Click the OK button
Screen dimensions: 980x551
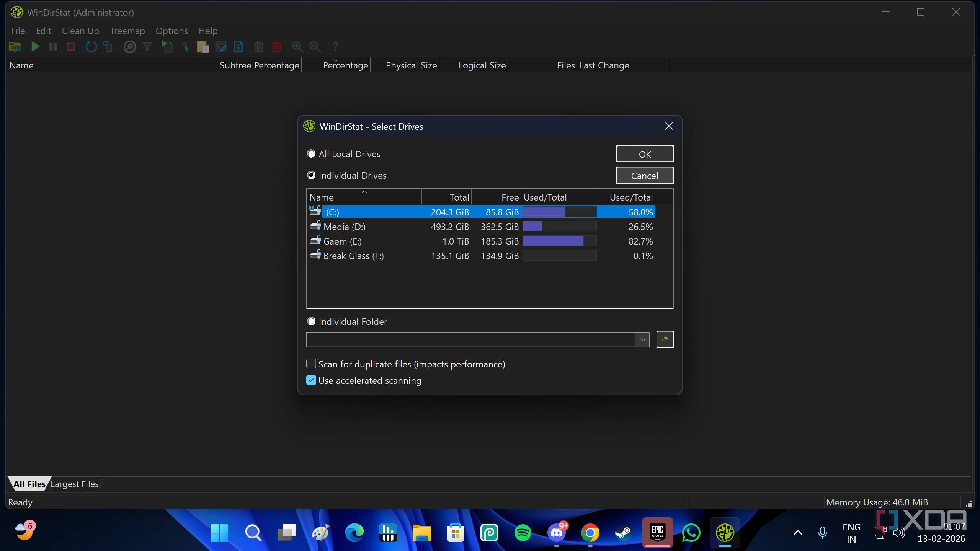(645, 154)
